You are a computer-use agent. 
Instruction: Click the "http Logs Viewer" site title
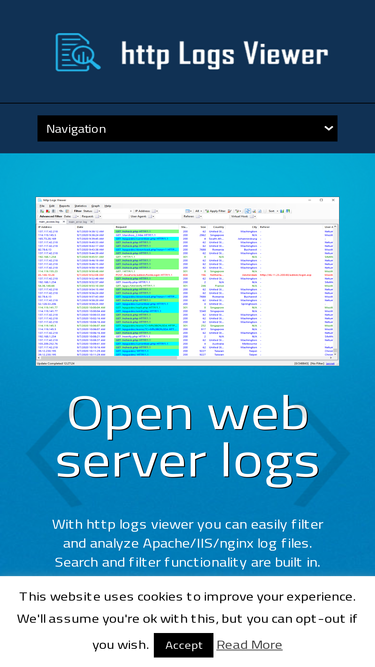pyautogui.click(x=224, y=54)
